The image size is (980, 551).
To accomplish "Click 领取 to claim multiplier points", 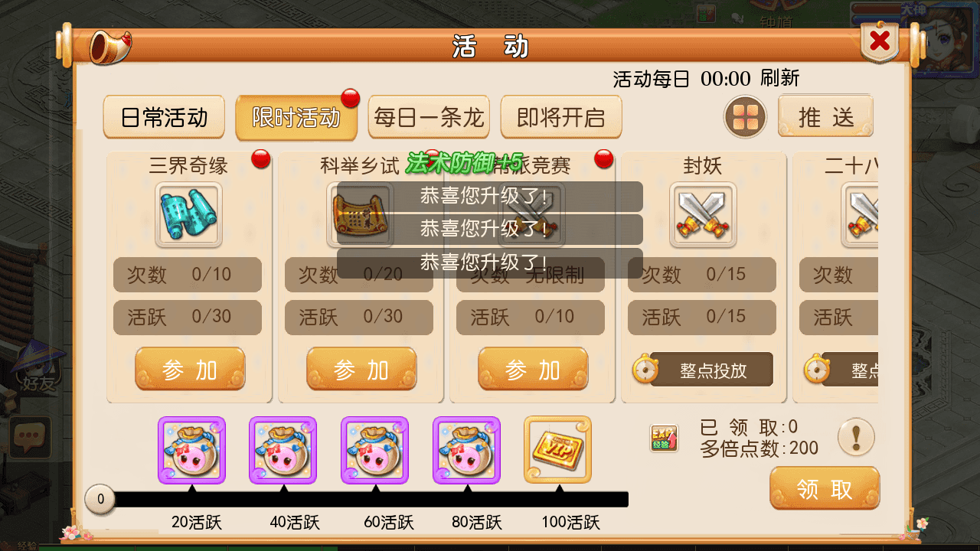I will tap(825, 489).
